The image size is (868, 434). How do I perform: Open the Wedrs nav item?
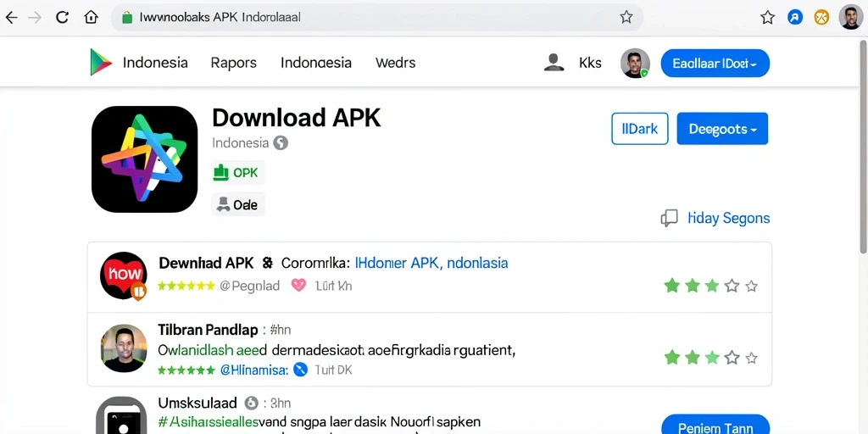tap(395, 63)
